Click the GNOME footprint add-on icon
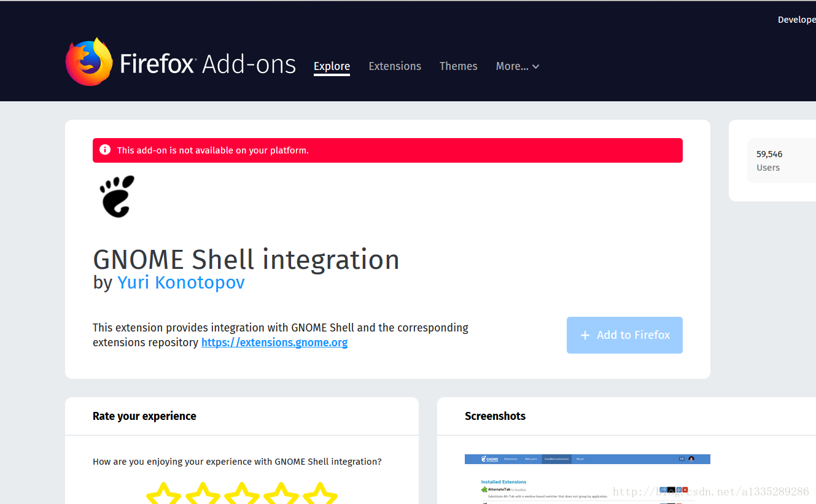816x504 pixels. click(x=117, y=196)
